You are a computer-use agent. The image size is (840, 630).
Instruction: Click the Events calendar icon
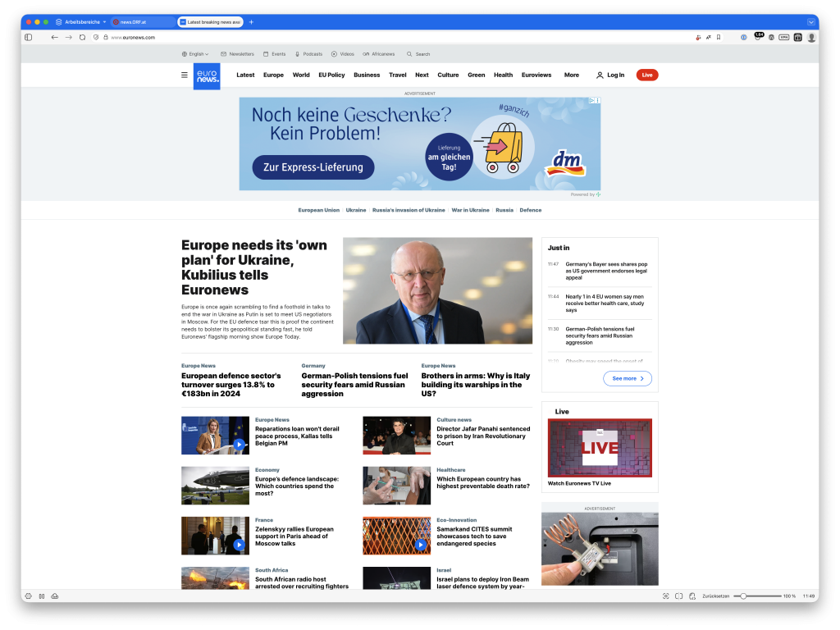pos(264,53)
